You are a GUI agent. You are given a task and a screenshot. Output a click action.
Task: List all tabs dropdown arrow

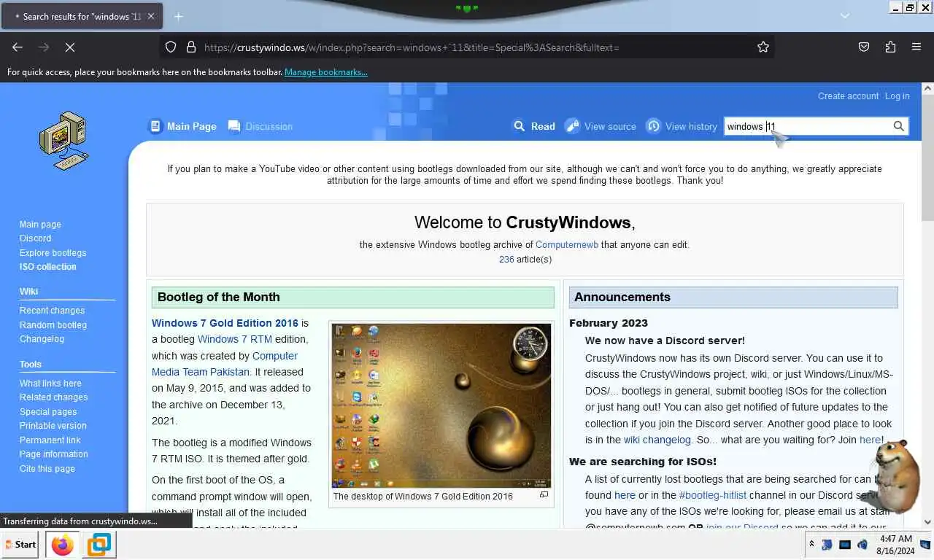pos(845,16)
